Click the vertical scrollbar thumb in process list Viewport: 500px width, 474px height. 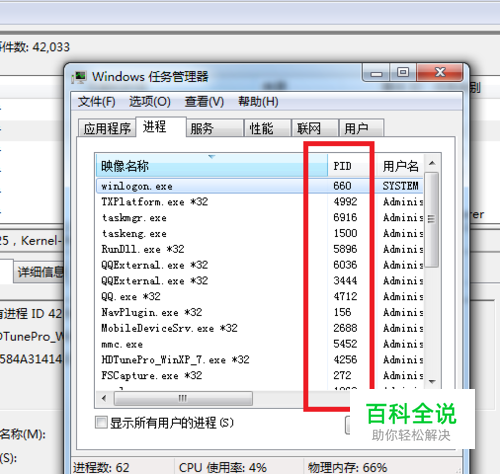(x=432, y=219)
